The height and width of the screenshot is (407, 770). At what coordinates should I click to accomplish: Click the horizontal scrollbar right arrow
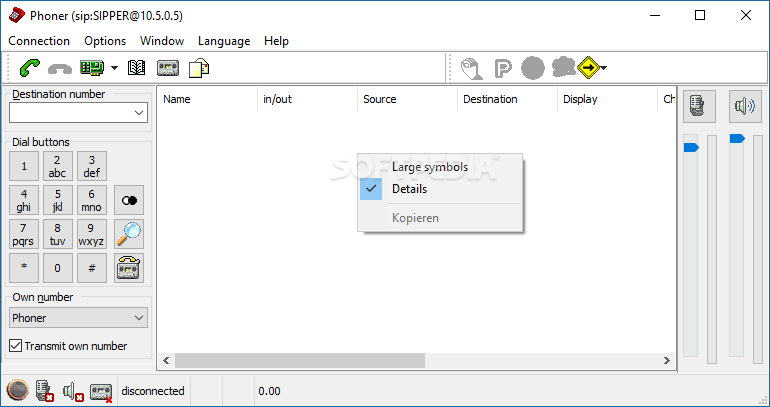[x=666, y=360]
